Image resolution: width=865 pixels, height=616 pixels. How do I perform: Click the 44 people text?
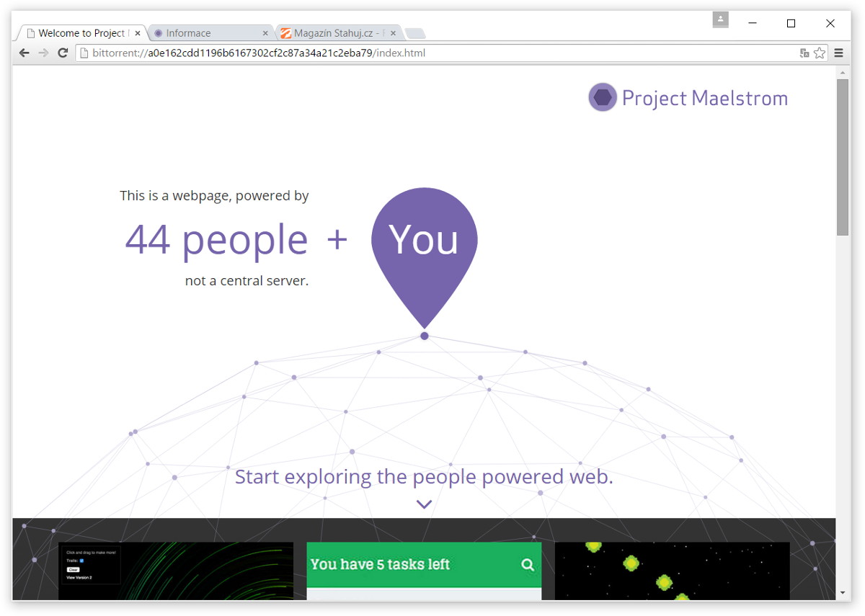pyautogui.click(x=216, y=239)
